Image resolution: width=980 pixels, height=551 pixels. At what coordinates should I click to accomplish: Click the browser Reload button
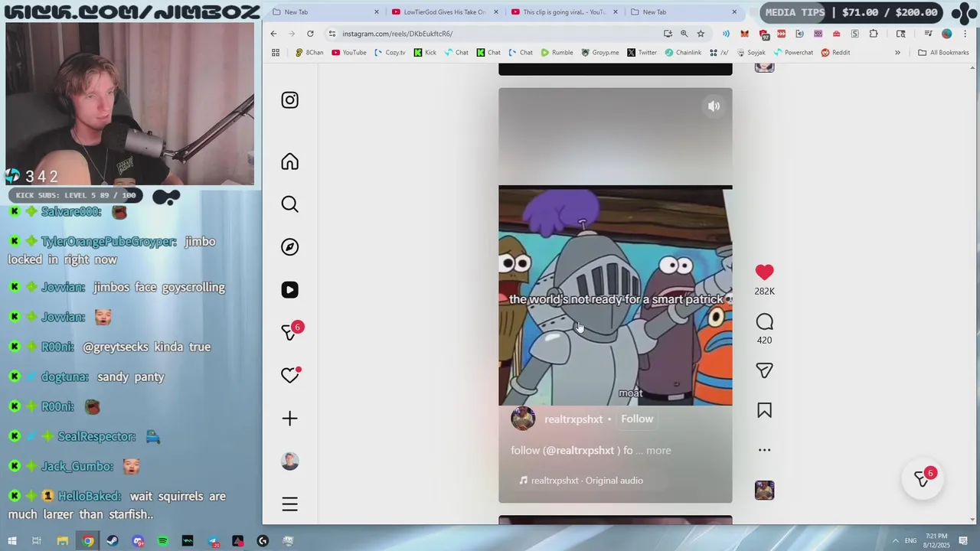tap(310, 34)
